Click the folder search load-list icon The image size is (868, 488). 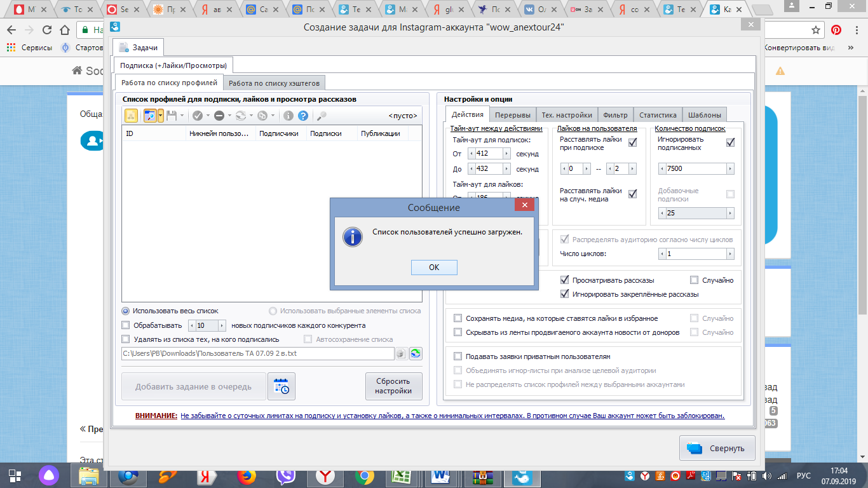(150, 116)
